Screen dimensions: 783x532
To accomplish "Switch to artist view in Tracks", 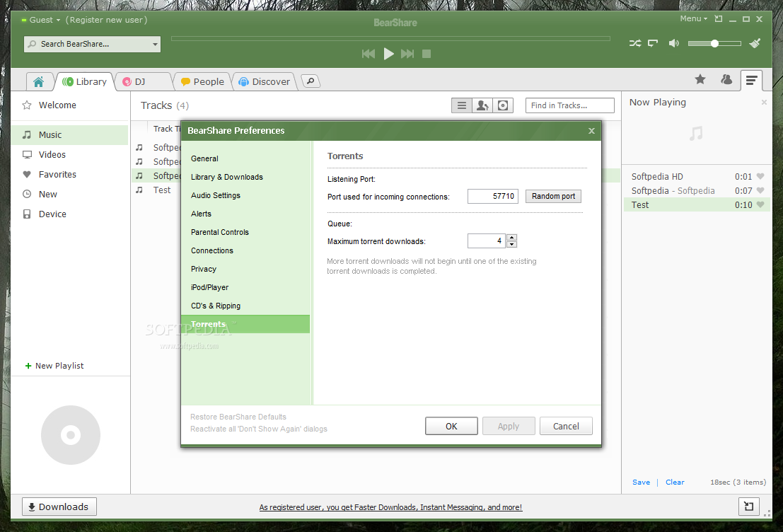I will pyautogui.click(x=482, y=105).
